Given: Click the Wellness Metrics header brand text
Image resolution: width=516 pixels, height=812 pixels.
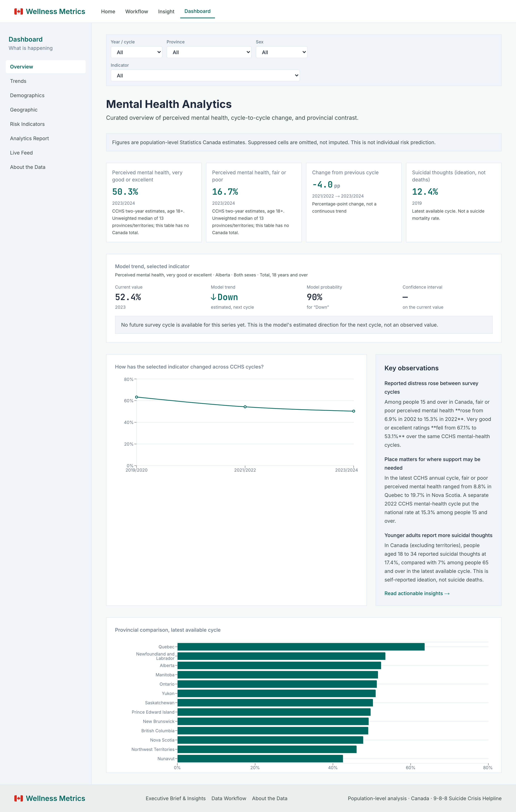Looking at the screenshot, I should coord(56,11).
